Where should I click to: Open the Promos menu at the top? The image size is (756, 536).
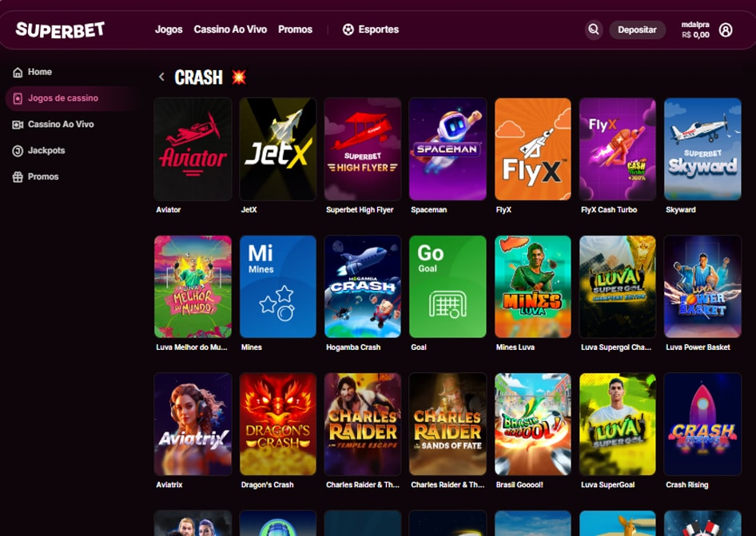click(295, 30)
